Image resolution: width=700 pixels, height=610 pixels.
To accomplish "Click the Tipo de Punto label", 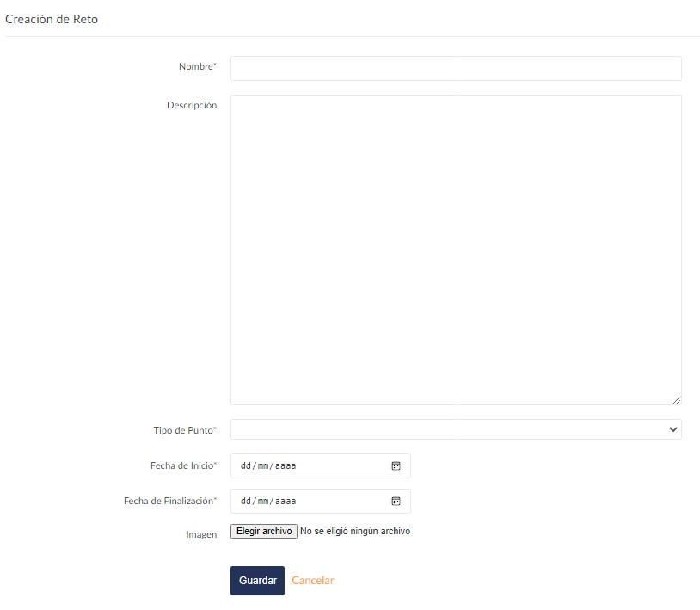I will [185, 430].
